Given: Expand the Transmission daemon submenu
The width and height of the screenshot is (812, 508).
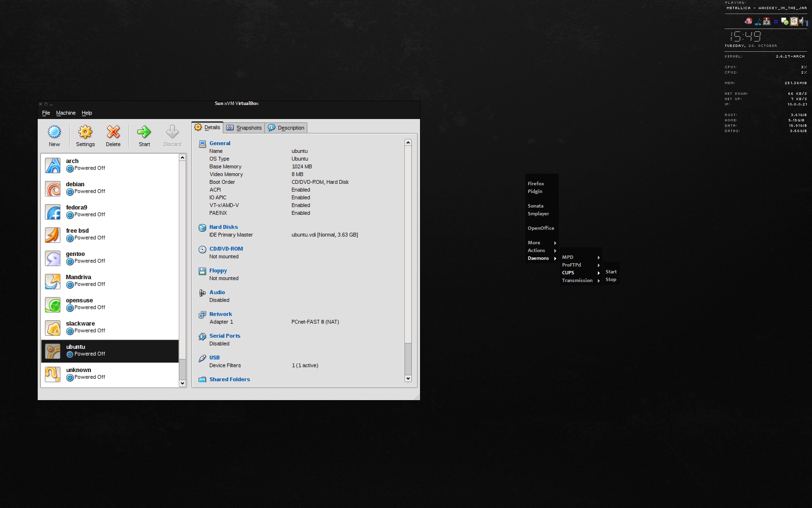Looking at the screenshot, I should (x=580, y=281).
